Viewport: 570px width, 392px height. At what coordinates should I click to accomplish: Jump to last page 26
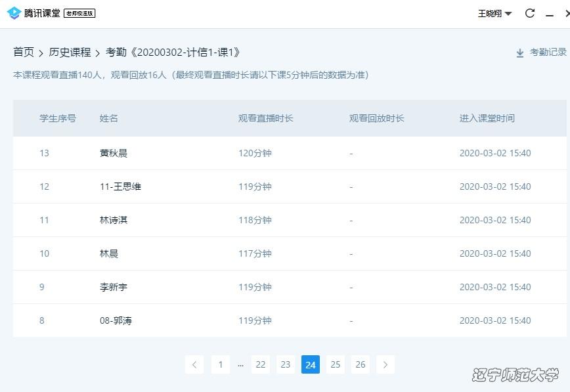click(x=361, y=364)
